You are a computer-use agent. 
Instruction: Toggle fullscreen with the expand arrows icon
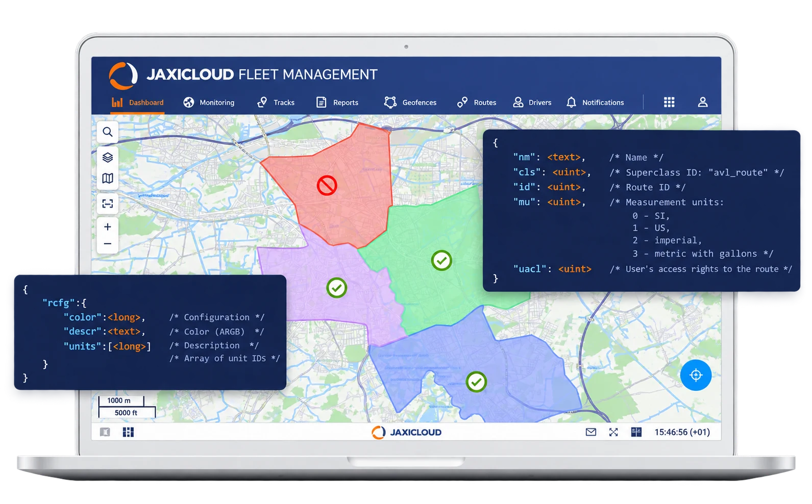coord(613,432)
